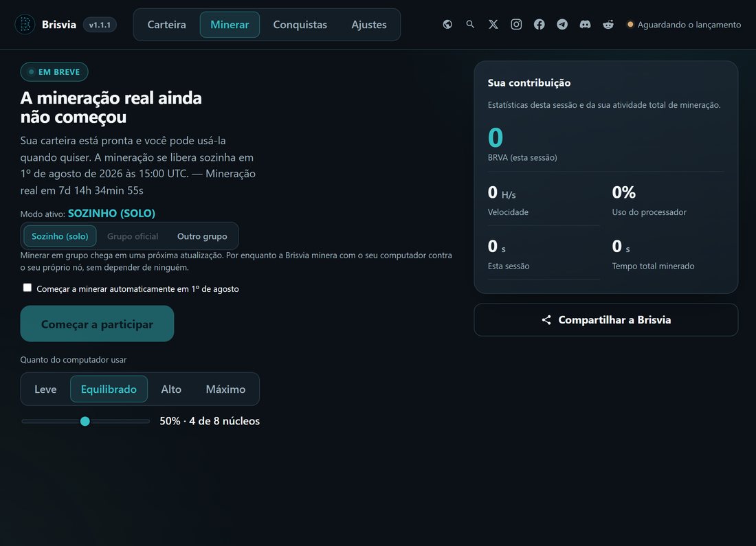Click the 'Quanto do computador usar' label
The width and height of the screenshot is (756, 546).
pos(74,359)
